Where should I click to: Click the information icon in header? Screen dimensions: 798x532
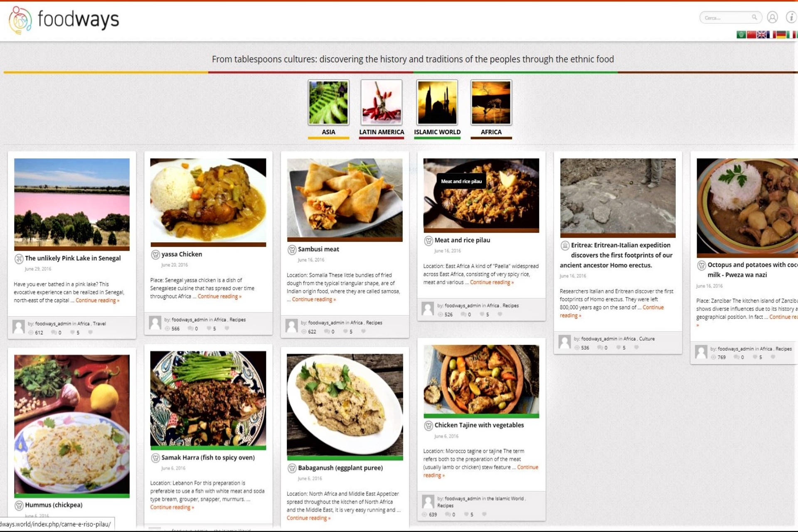pos(791,17)
